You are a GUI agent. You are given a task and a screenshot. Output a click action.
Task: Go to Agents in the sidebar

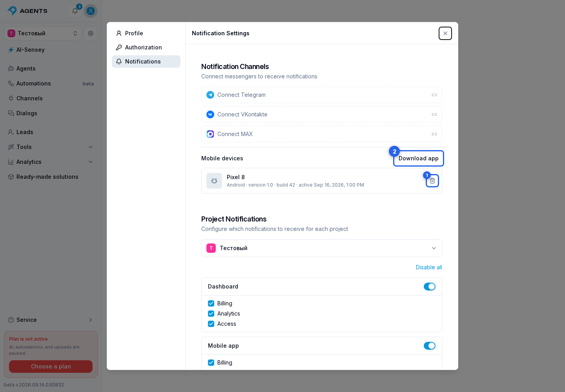tap(51, 69)
